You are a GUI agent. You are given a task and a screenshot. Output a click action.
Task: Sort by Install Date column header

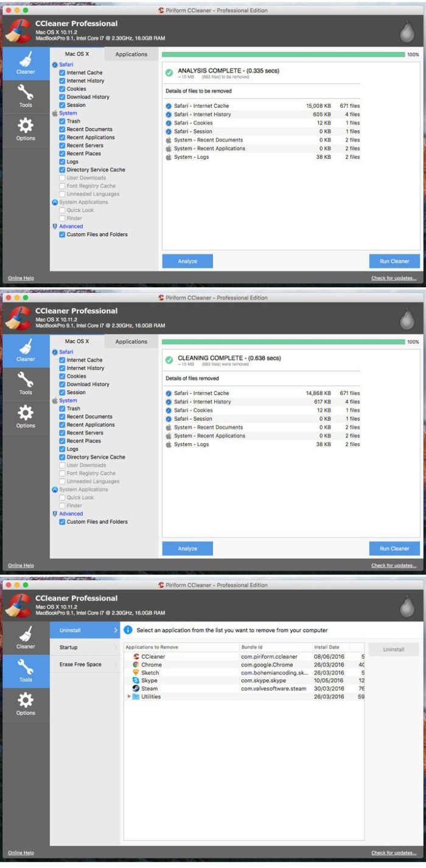click(x=330, y=647)
